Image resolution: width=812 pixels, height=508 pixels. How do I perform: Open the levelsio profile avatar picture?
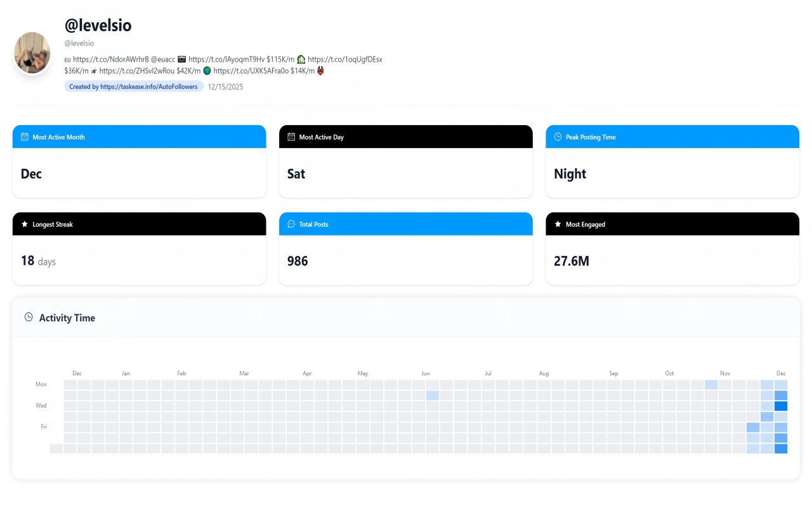(32, 53)
